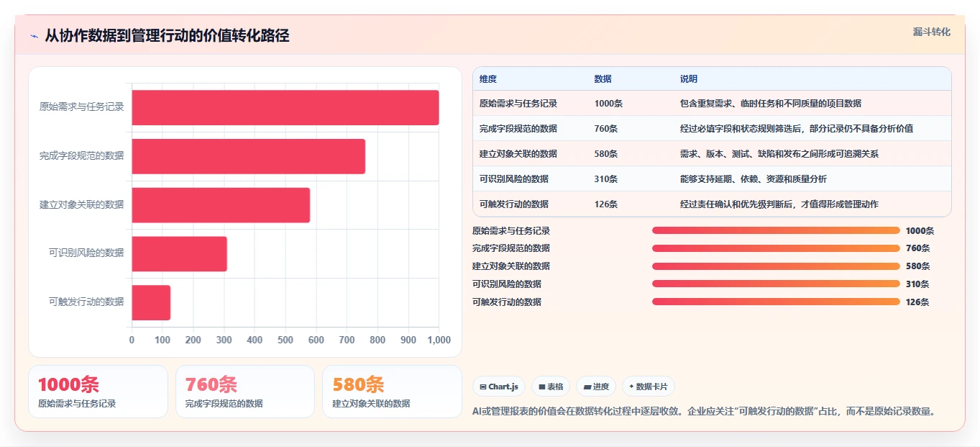Screen dimensions: 980x447
Task: Click the 漏斗转化 label in header
Action: tap(932, 32)
